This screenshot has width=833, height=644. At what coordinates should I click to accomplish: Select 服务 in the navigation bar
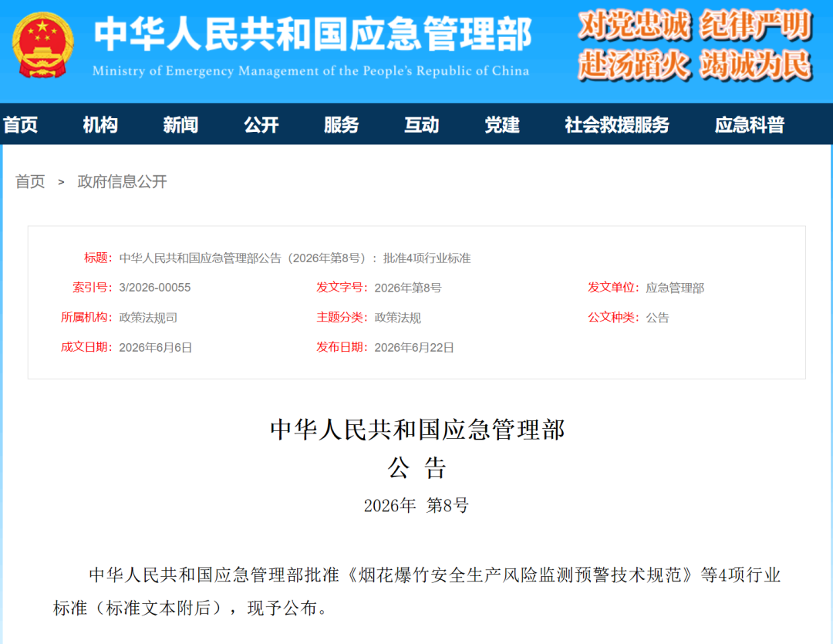point(342,125)
